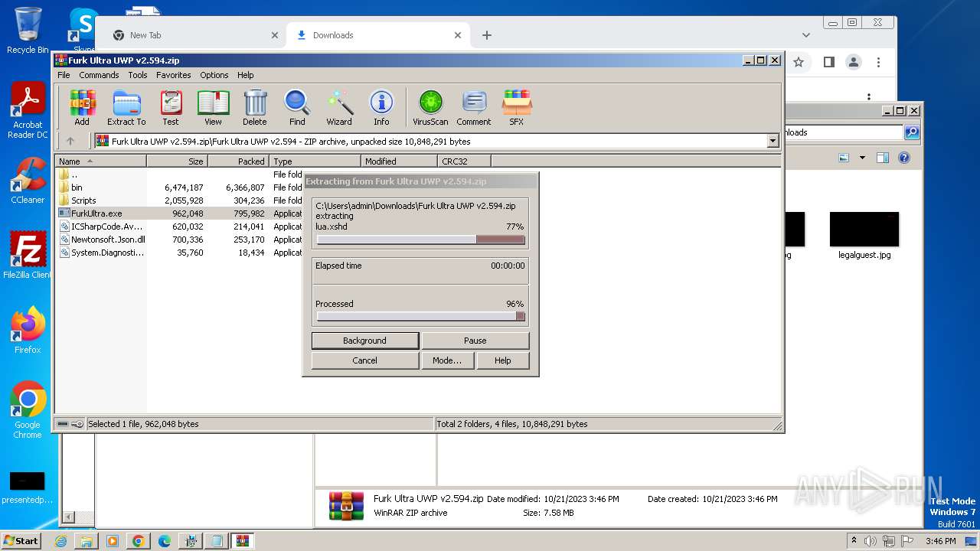Image resolution: width=980 pixels, height=551 pixels.
Task: Open Explorer view options dropdown arrow
Action: coord(862,158)
